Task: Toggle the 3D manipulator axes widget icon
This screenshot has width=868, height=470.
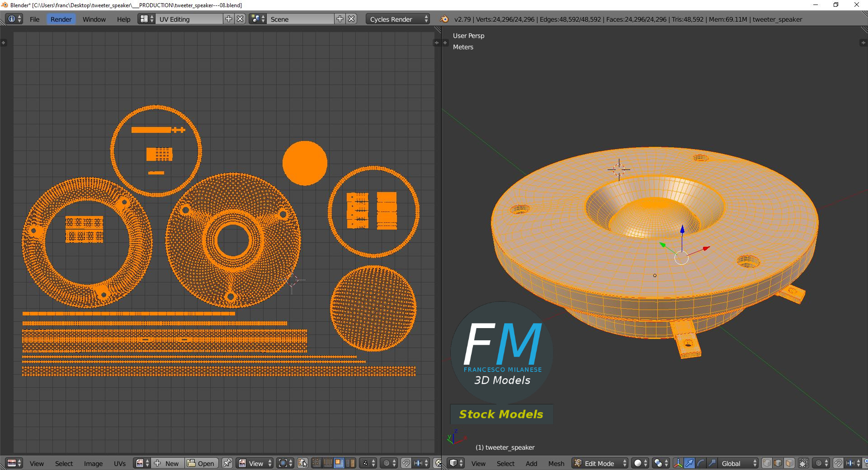Action: pos(678,463)
